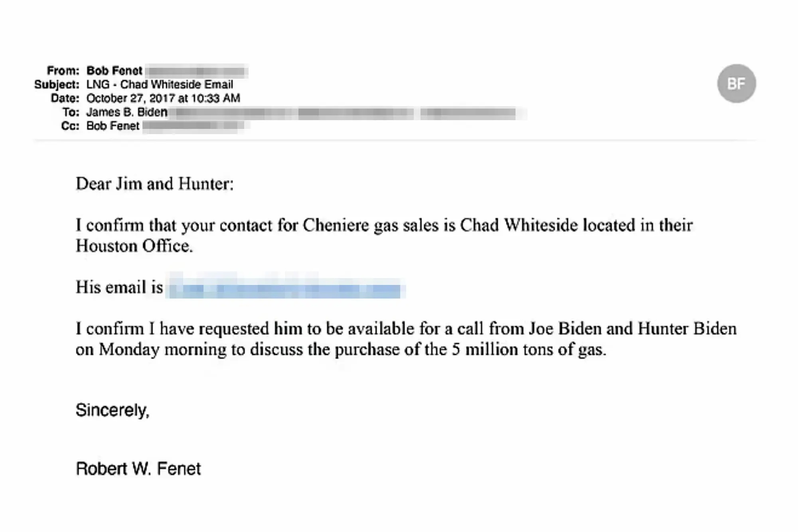Click the blurred sender address in From line
Image resolution: width=798 pixels, height=532 pixels.
[x=197, y=71]
